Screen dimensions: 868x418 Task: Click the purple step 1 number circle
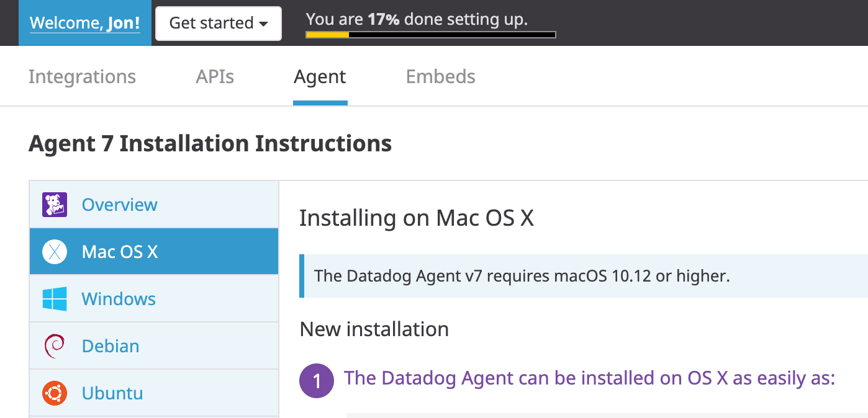[x=317, y=380]
